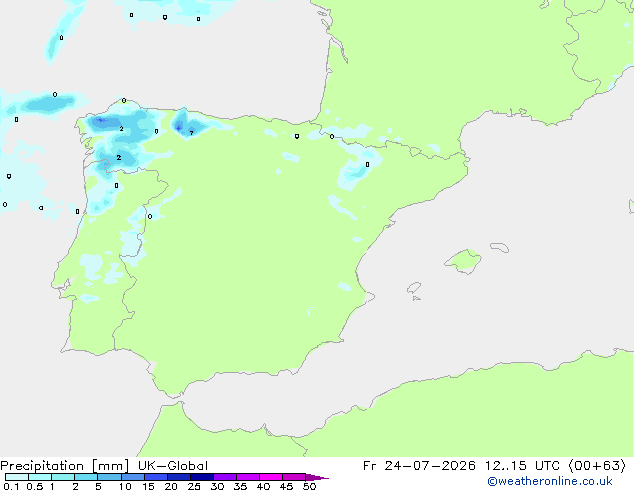This screenshot has height=490, width=634.
Task: Click the "7" precipitation value on the map
Action: pos(191,133)
